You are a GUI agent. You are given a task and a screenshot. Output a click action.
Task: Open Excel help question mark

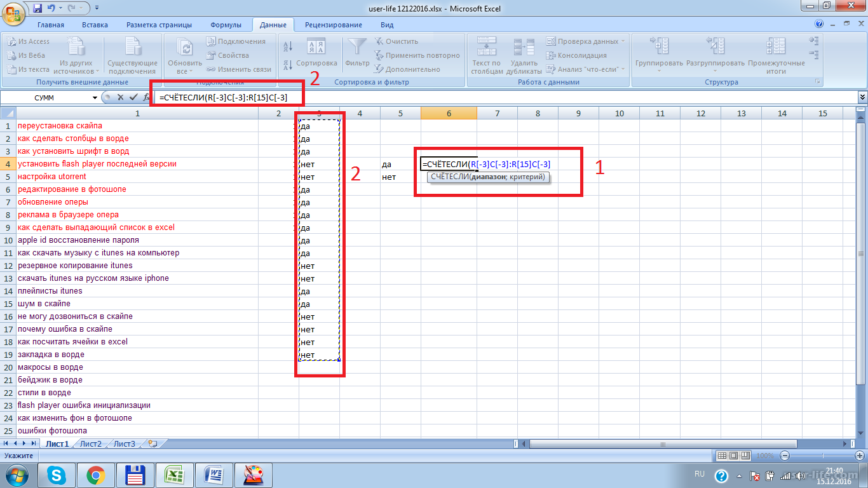[819, 25]
